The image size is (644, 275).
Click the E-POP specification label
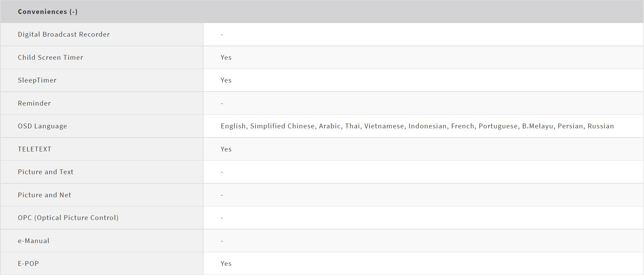click(29, 263)
